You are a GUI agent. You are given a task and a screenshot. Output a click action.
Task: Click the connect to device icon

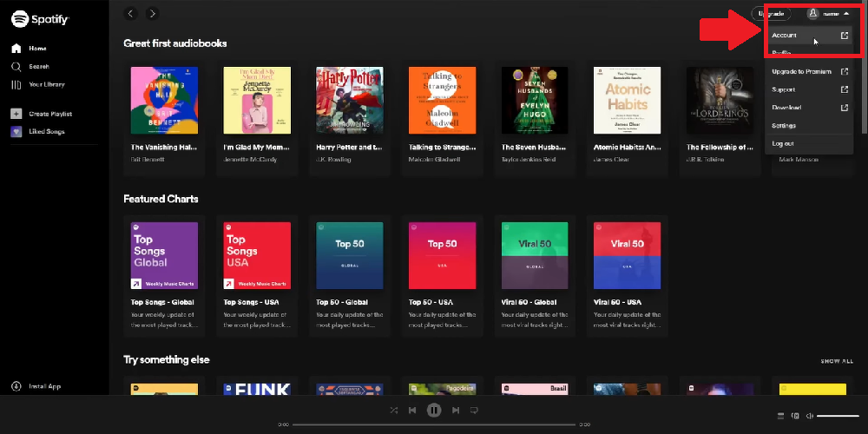point(795,416)
